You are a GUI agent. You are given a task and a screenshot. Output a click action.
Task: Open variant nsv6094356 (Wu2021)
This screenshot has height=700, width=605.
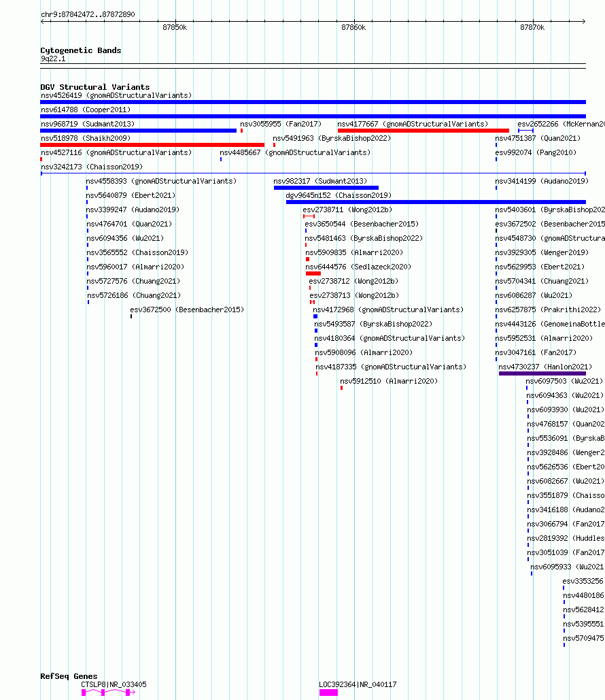125,238
